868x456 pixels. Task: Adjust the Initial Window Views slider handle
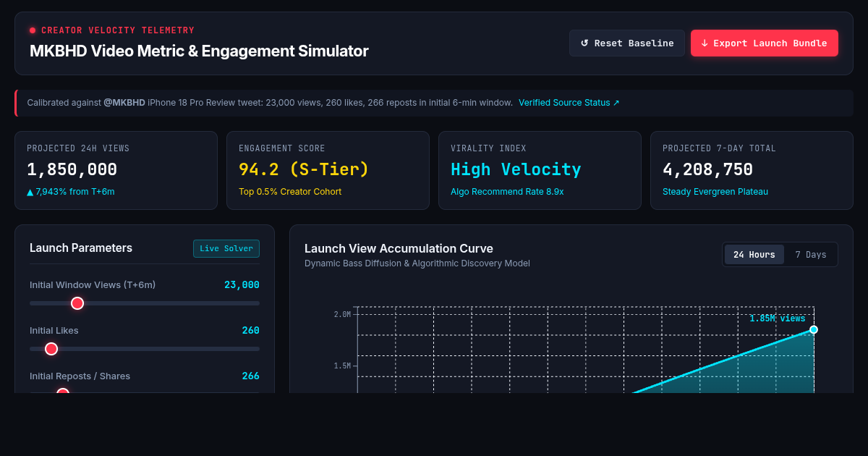point(77,303)
